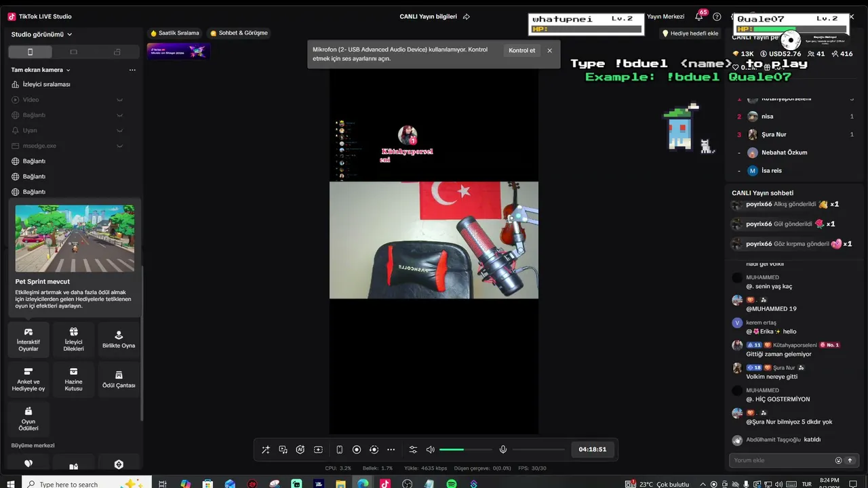Open TikTok LIVE Studio taskbar icon
Screen dimensions: 868x488
[x=384, y=484]
